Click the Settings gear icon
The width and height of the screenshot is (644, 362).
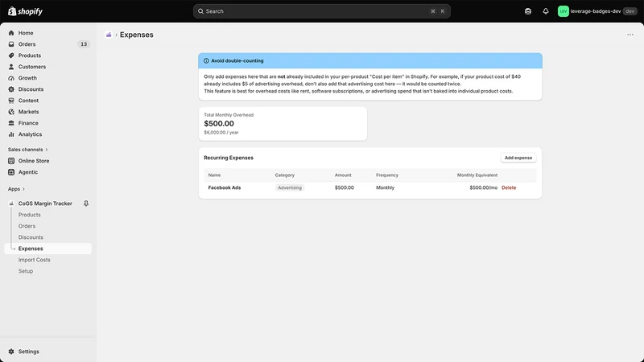pos(11,352)
